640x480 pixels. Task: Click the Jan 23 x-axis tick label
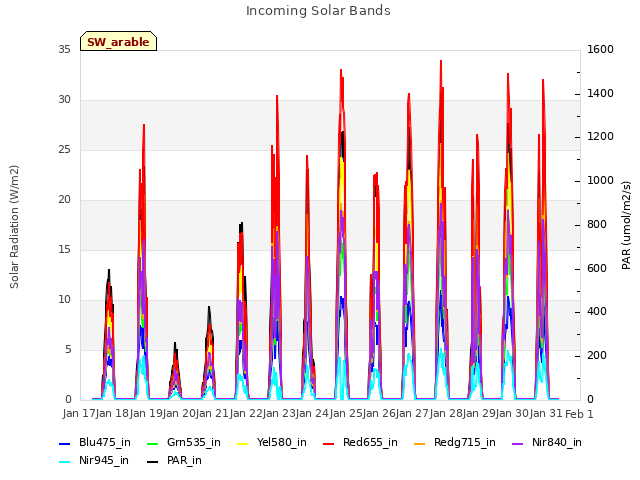(x=279, y=413)
